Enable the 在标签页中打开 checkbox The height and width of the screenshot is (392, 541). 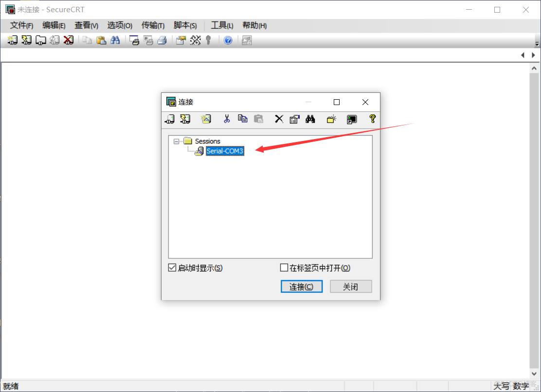(284, 267)
